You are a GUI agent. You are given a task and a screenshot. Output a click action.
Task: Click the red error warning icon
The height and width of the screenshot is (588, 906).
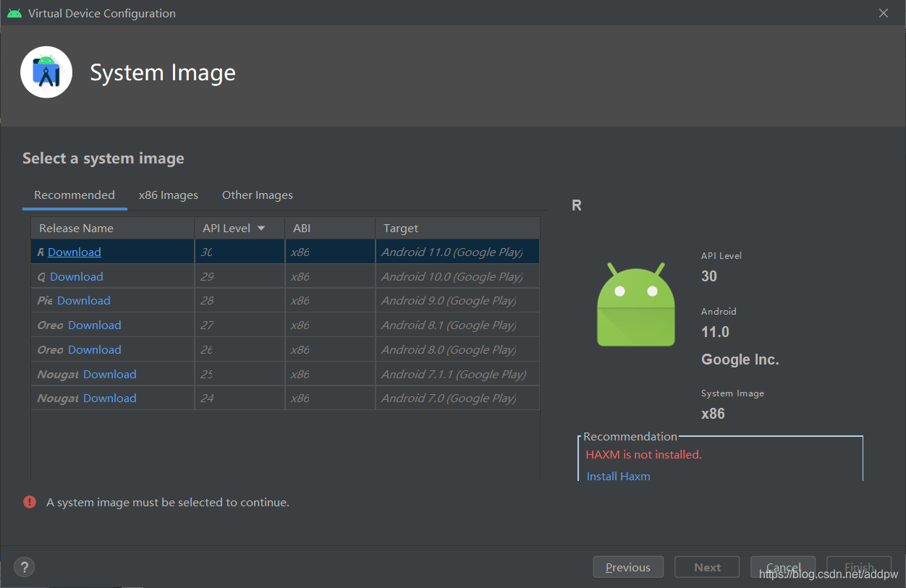(30, 502)
